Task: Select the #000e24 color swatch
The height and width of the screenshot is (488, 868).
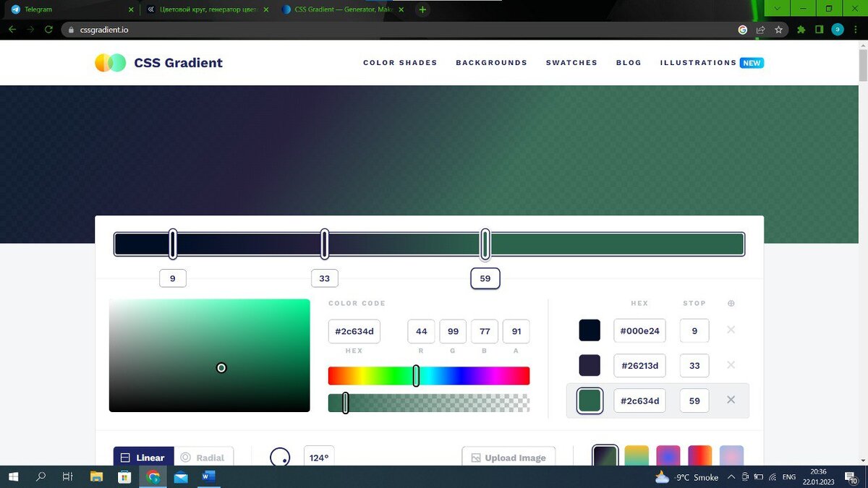Action: point(590,330)
